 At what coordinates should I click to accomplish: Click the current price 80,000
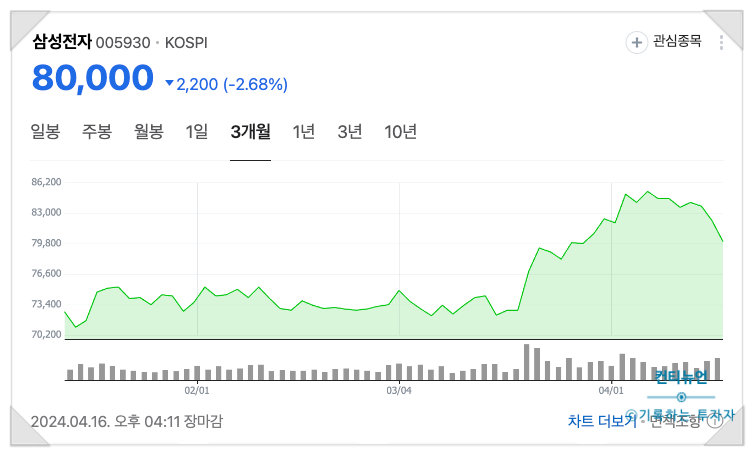point(93,78)
